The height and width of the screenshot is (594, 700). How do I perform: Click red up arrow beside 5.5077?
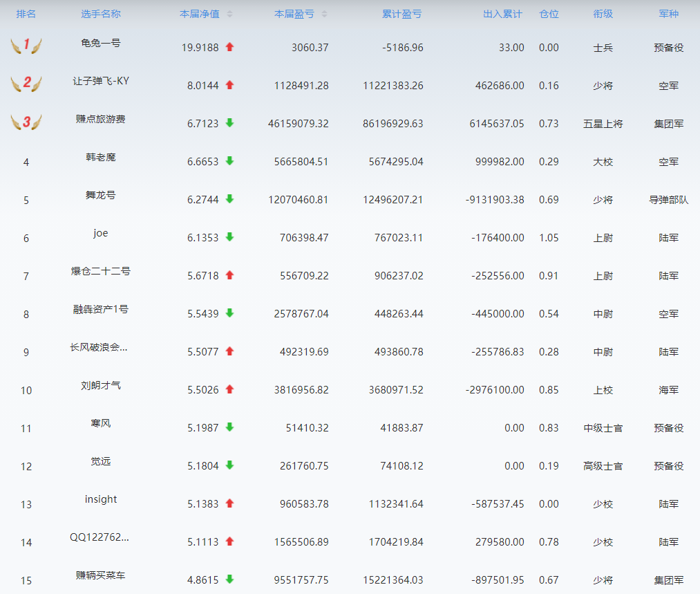(x=230, y=351)
